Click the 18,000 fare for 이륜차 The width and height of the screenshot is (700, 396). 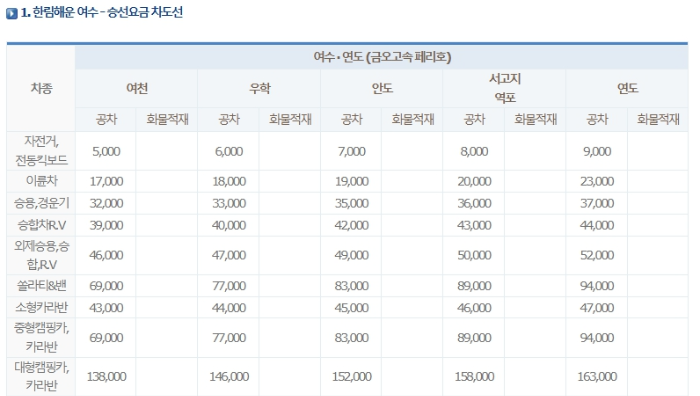pyautogui.click(x=229, y=181)
